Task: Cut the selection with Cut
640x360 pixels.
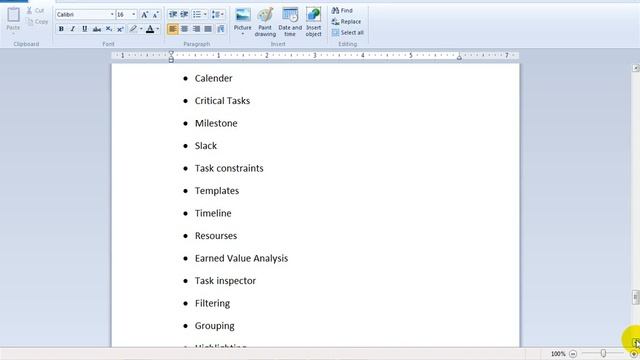Action: (x=35, y=10)
